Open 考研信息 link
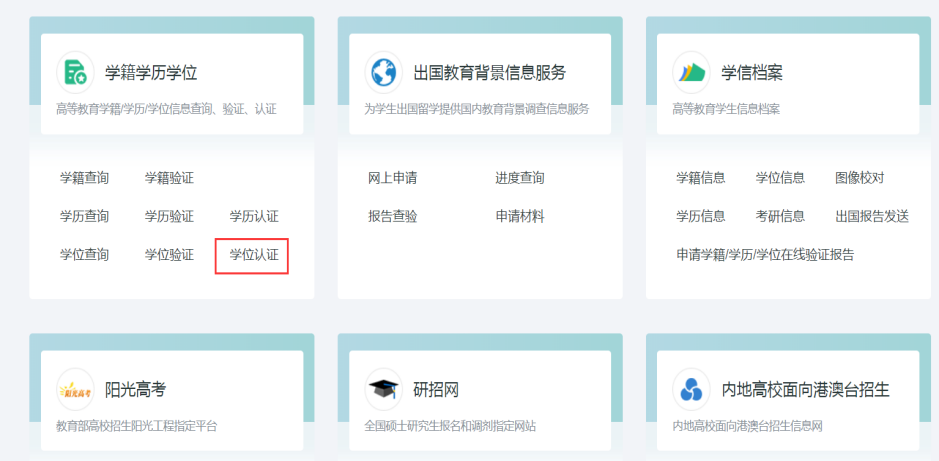 (780, 216)
